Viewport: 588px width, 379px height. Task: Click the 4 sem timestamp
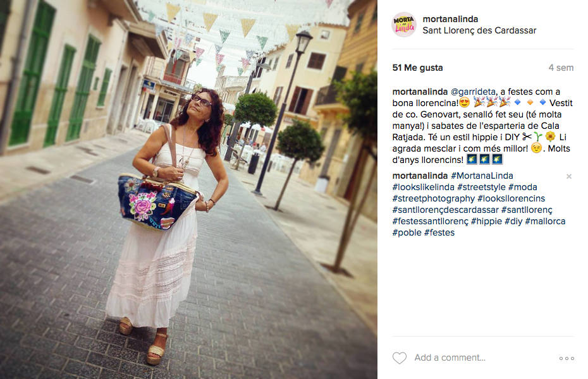(x=561, y=68)
